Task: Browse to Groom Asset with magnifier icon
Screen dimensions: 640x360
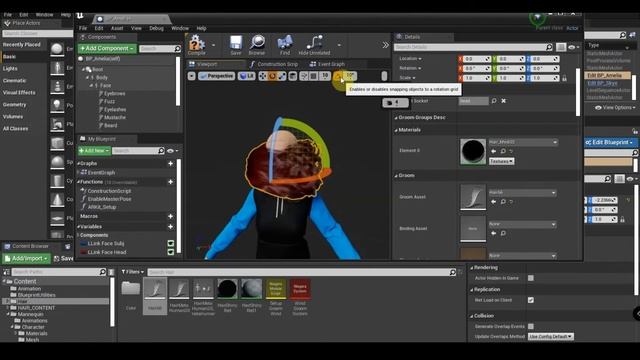Action: coord(503,202)
